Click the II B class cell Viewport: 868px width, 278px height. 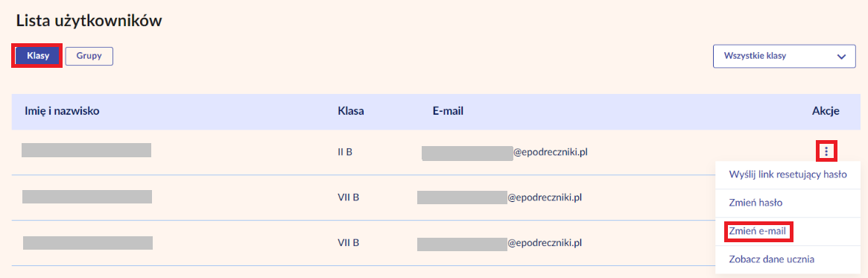point(345,152)
